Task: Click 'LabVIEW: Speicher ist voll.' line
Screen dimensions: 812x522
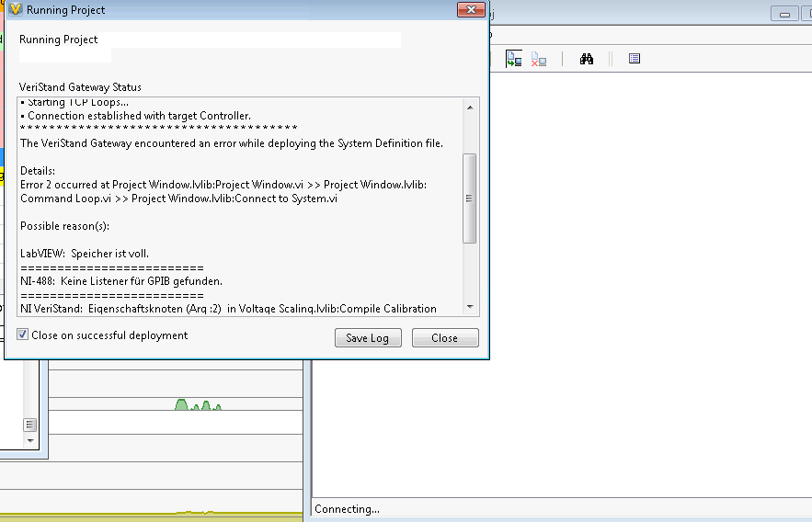Action: (85, 254)
